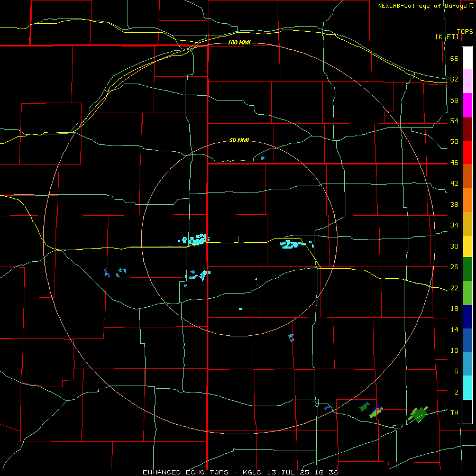
Task: Click the 2 legend value
Action: pyautogui.click(x=456, y=392)
